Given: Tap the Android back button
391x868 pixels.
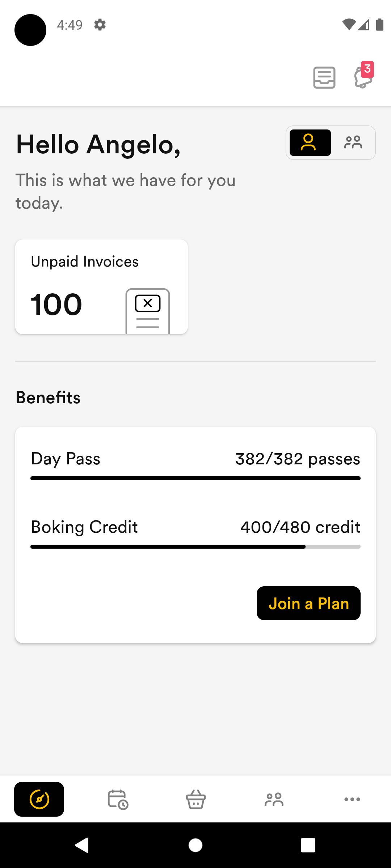Looking at the screenshot, I should pos(82,845).
